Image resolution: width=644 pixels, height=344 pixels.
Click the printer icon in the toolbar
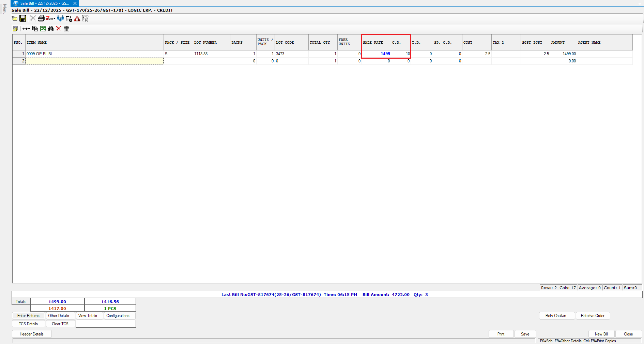41,18
